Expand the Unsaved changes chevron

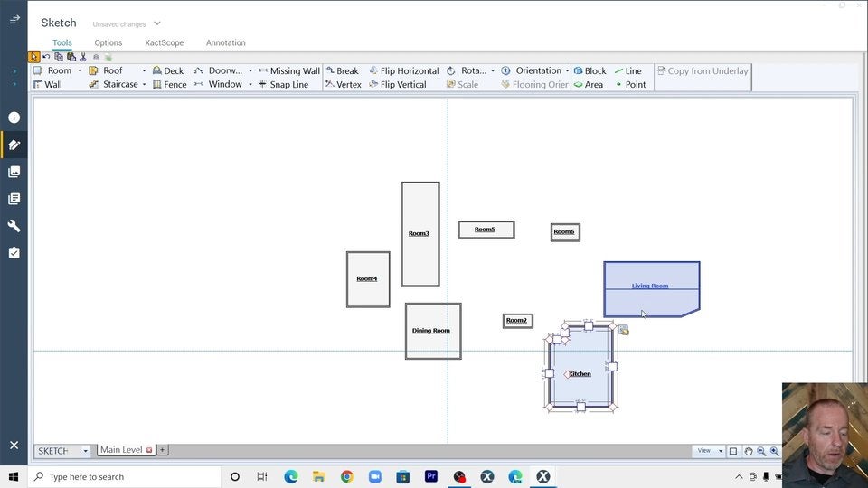click(156, 23)
